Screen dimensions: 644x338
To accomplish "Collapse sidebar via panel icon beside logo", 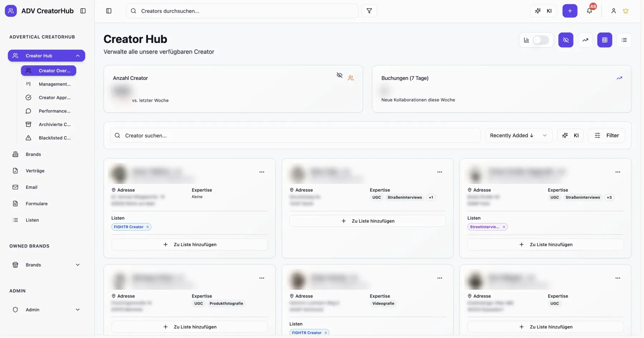I will (83, 11).
